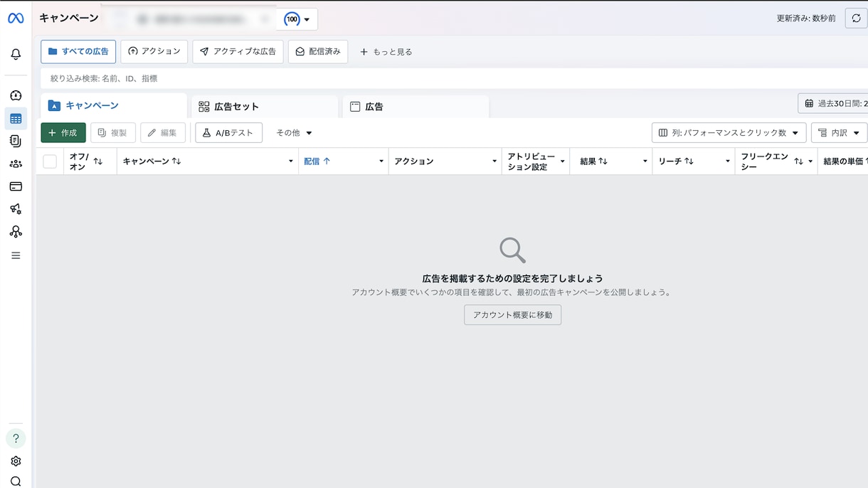Click the sort arrows beside 結果 header

coord(603,161)
